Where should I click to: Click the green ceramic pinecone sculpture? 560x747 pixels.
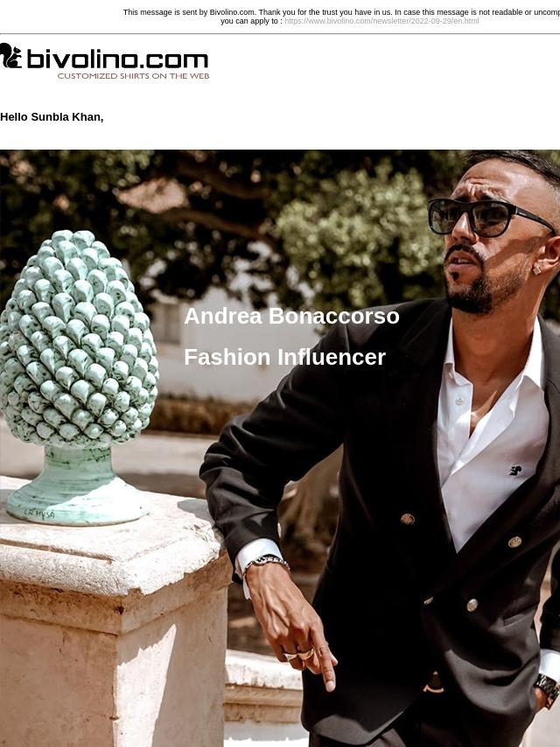click(x=78, y=376)
